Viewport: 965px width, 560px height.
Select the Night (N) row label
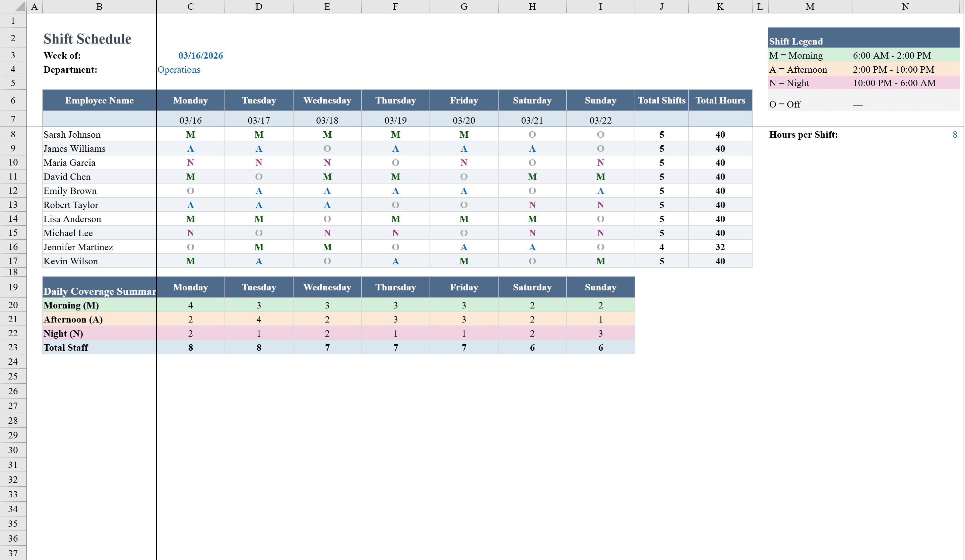pos(63,333)
